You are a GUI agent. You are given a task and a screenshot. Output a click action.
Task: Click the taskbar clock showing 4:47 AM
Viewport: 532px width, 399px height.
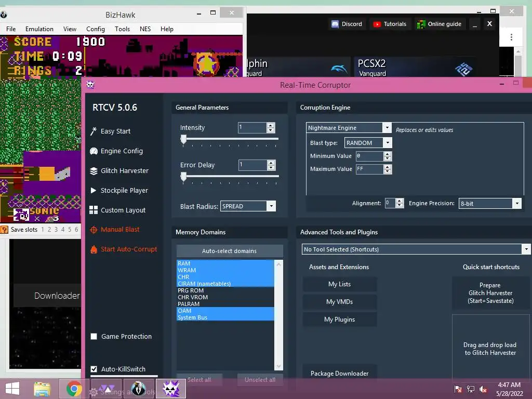click(x=509, y=385)
